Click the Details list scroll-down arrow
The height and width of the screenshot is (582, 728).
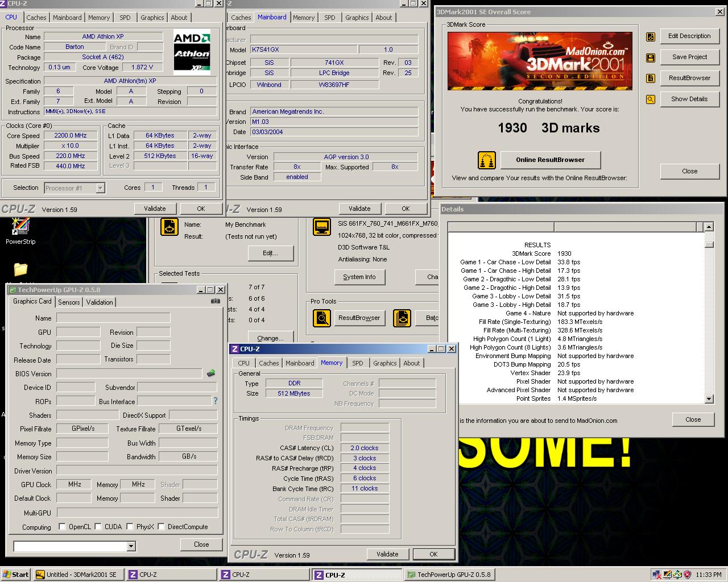coord(709,399)
